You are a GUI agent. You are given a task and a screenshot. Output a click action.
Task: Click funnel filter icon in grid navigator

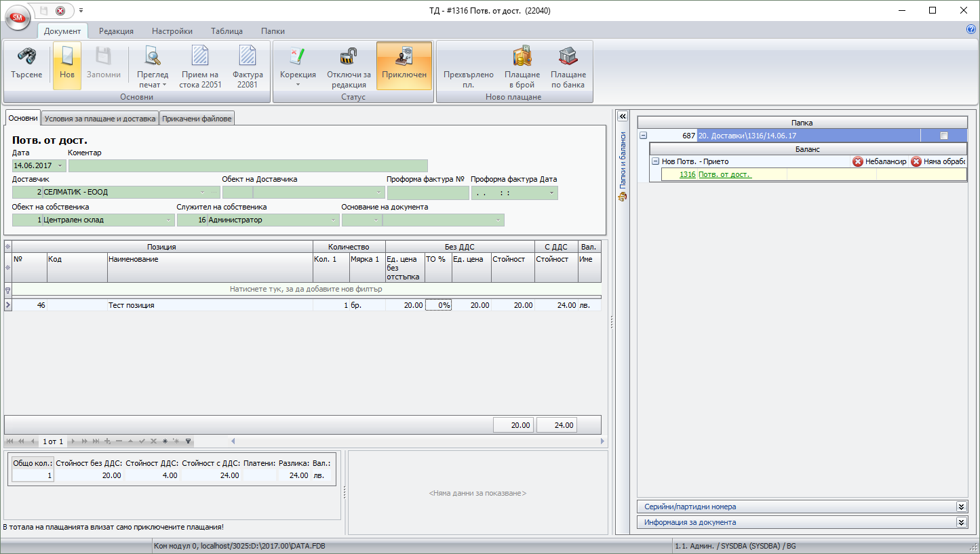pyautogui.click(x=189, y=441)
